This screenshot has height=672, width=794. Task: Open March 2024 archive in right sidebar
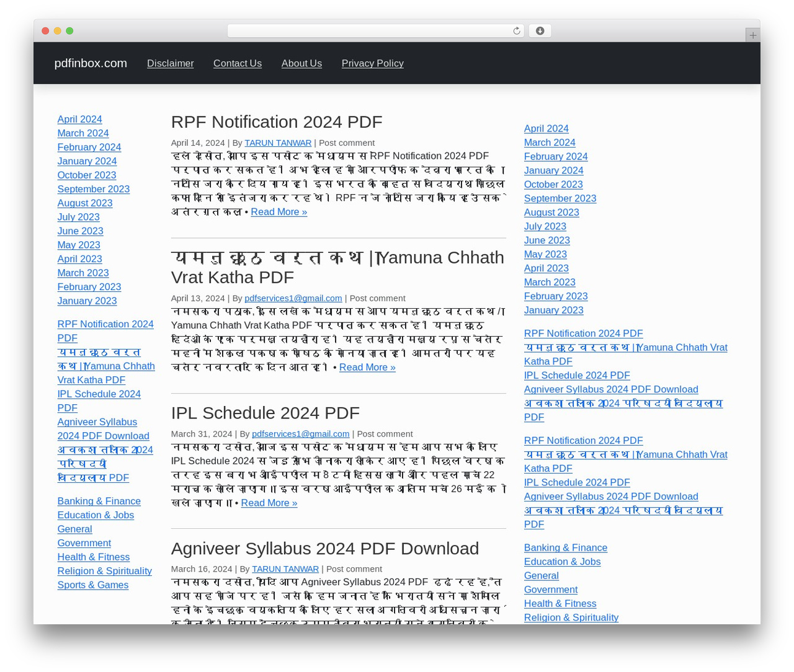(x=550, y=143)
